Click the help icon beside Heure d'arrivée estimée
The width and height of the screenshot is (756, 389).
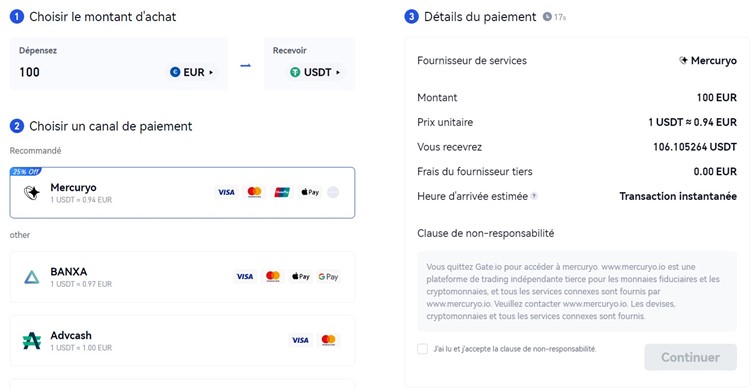pyautogui.click(x=534, y=196)
